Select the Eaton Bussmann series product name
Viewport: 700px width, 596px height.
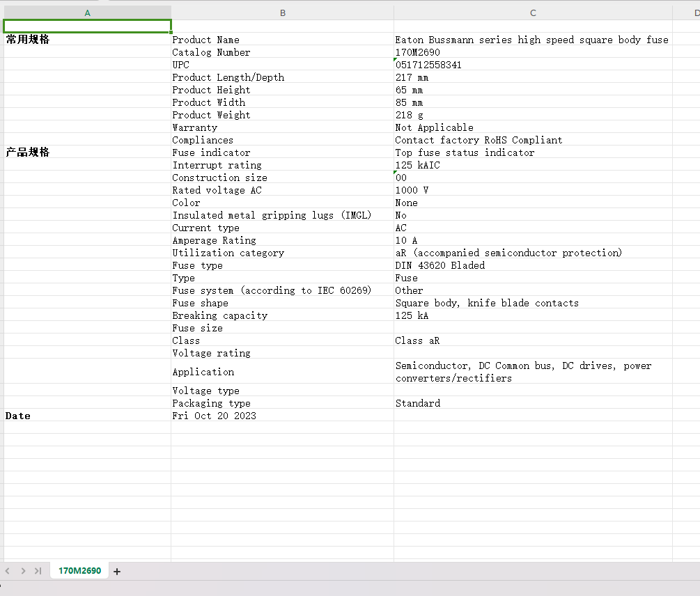tap(533, 40)
